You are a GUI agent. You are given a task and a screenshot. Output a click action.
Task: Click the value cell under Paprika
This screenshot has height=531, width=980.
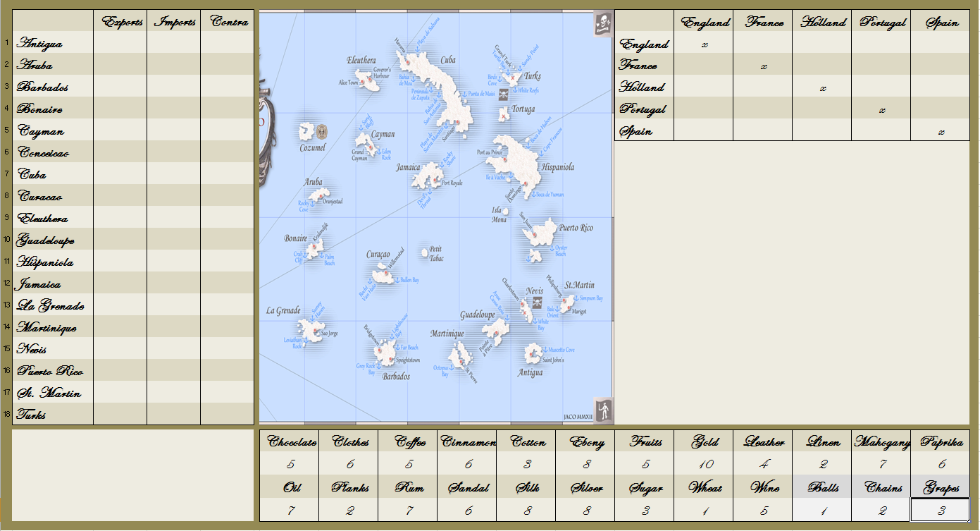pos(941,463)
